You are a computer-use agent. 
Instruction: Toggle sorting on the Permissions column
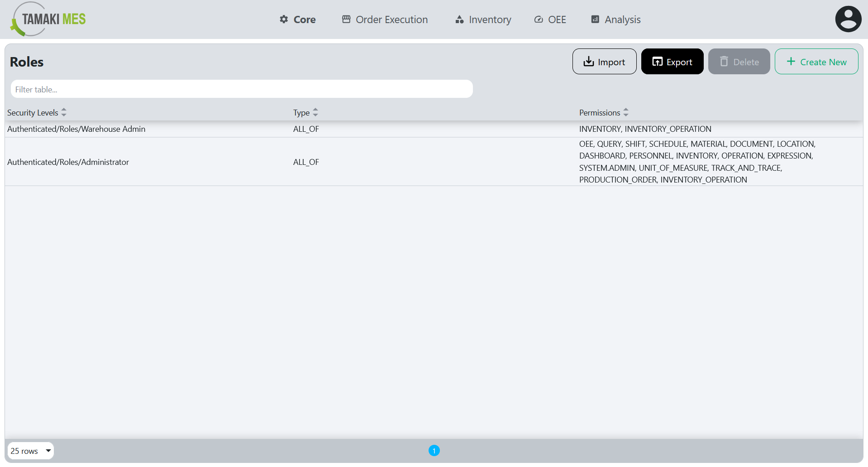(x=626, y=112)
